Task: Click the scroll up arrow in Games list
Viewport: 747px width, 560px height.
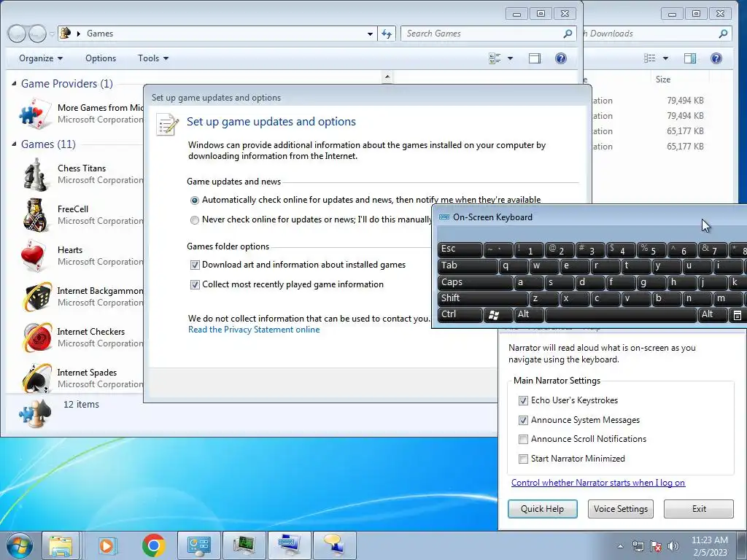Action: tap(387, 77)
